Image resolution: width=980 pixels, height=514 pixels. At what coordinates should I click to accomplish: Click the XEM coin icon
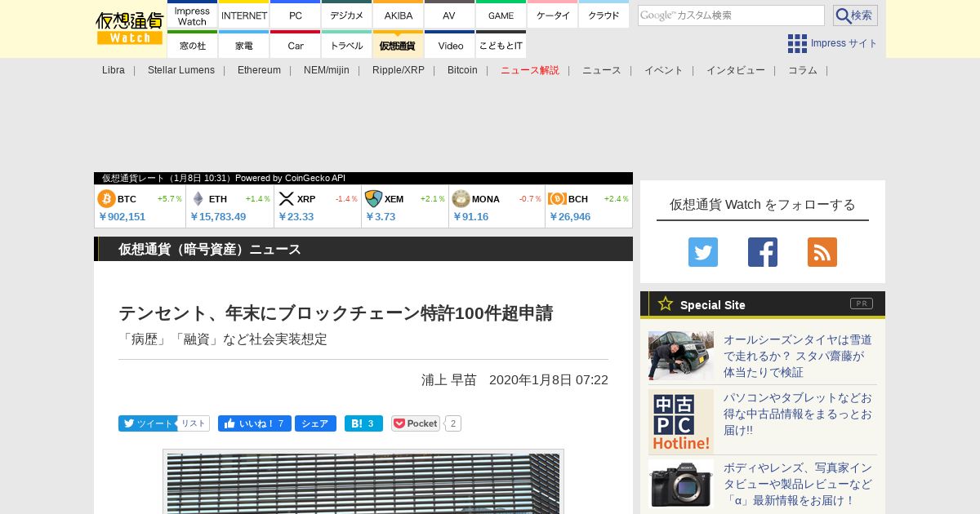pos(373,198)
